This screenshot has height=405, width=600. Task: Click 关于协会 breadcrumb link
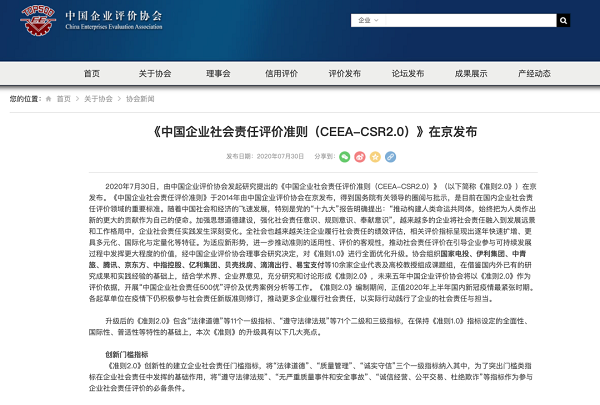tap(98, 99)
